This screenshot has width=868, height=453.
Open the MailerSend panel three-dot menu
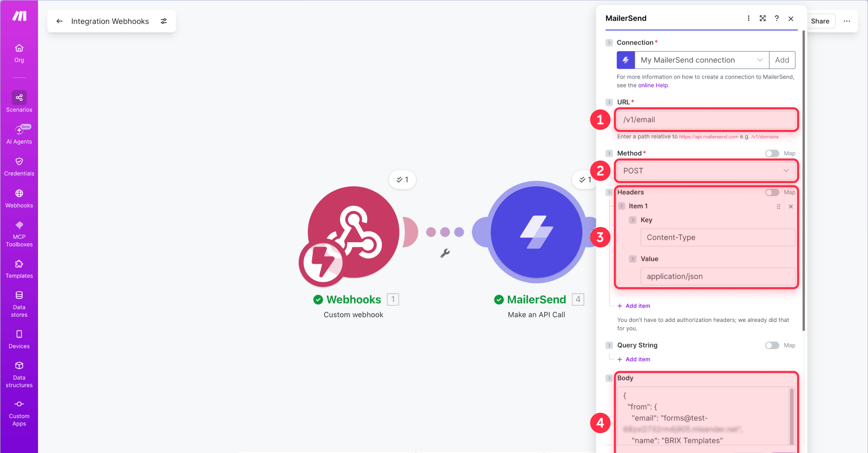tap(749, 18)
